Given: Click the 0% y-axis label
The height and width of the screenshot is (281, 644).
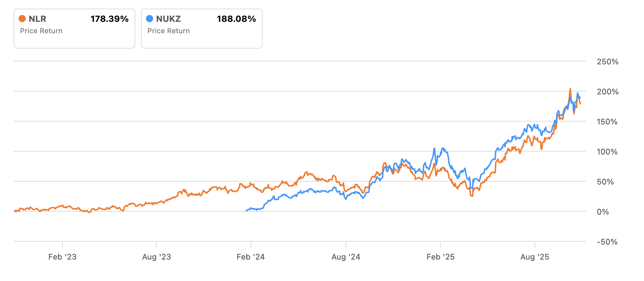Looking at the screenshot, I should coord(603,212).
